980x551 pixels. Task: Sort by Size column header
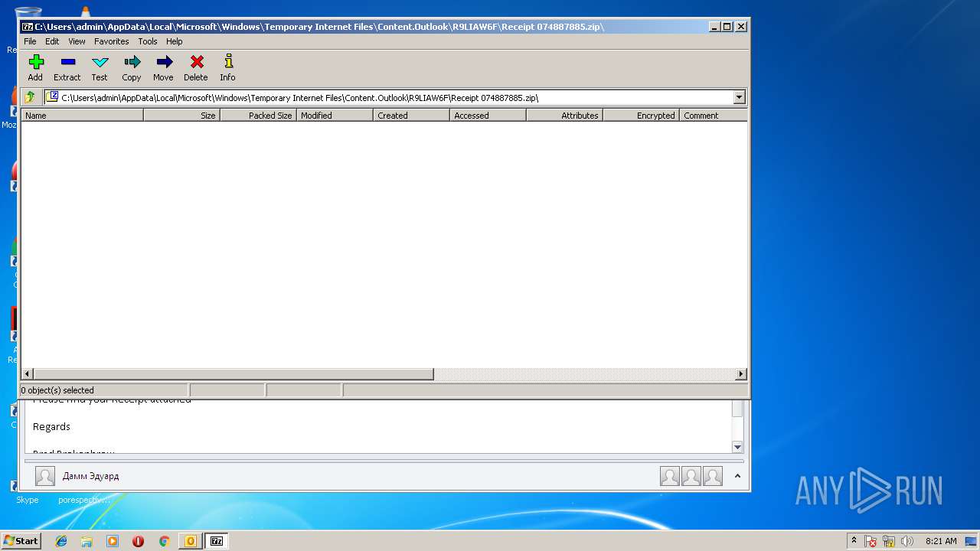pyautogui.click(x=181, y=116)
